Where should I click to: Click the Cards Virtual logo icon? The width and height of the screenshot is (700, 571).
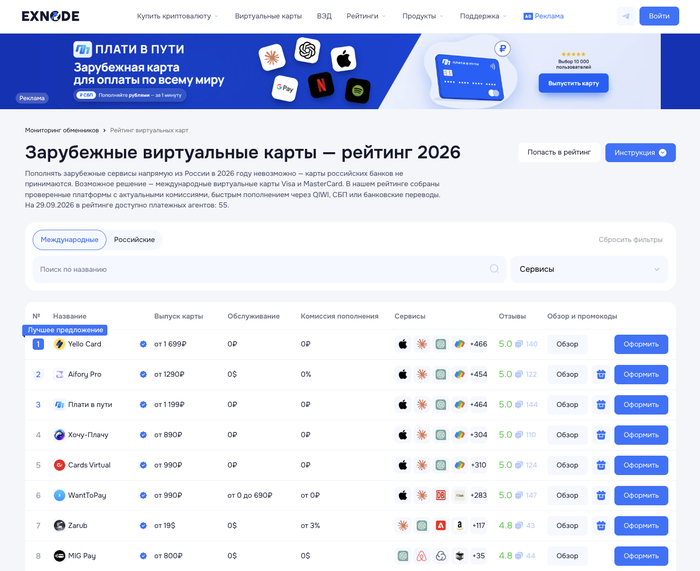[x=59, y=465]
